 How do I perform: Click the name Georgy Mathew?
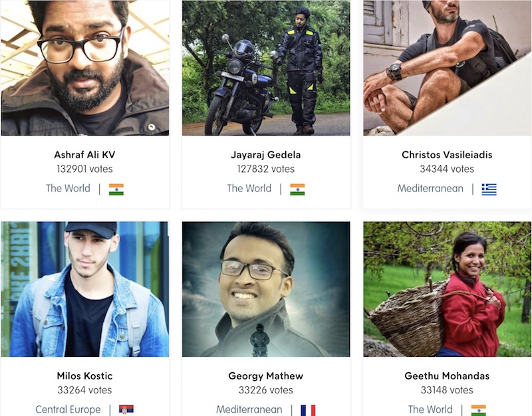[x=265, y=375]
